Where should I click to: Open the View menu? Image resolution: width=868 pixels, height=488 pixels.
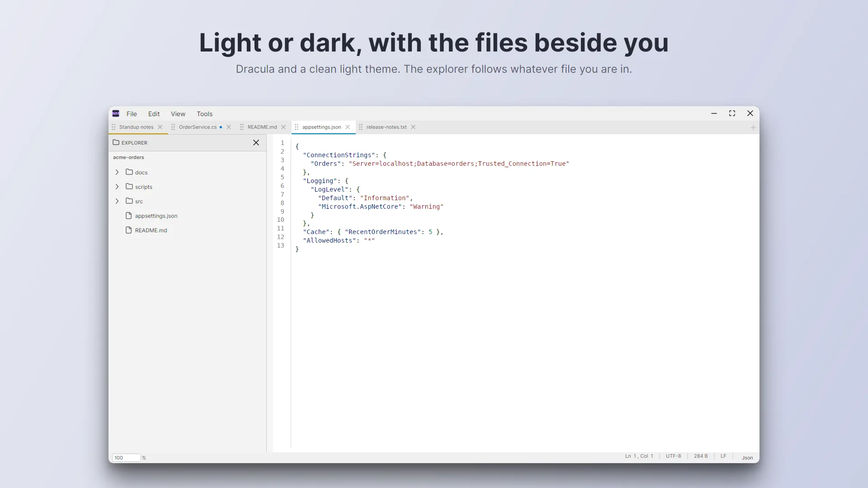(x=178, y=114)
